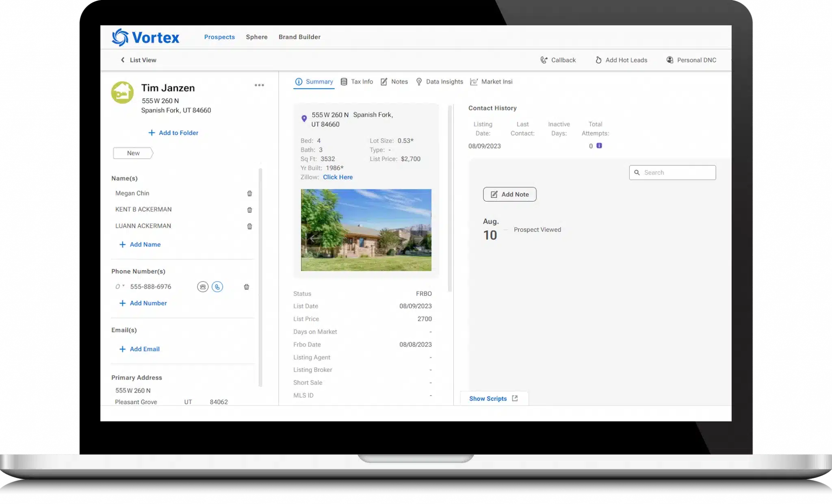This screenshot has height=504, width=832.
Task: Open the Sphere menu
Action: [257, 37]
